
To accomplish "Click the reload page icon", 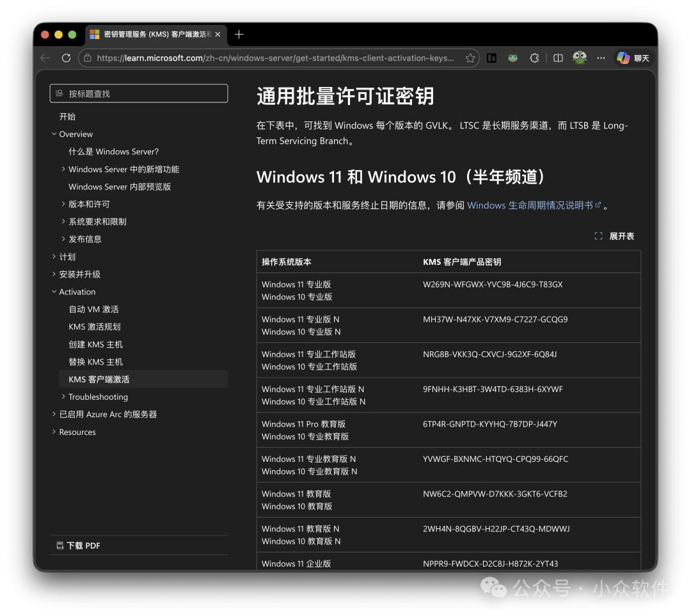I will pos(66,58).
